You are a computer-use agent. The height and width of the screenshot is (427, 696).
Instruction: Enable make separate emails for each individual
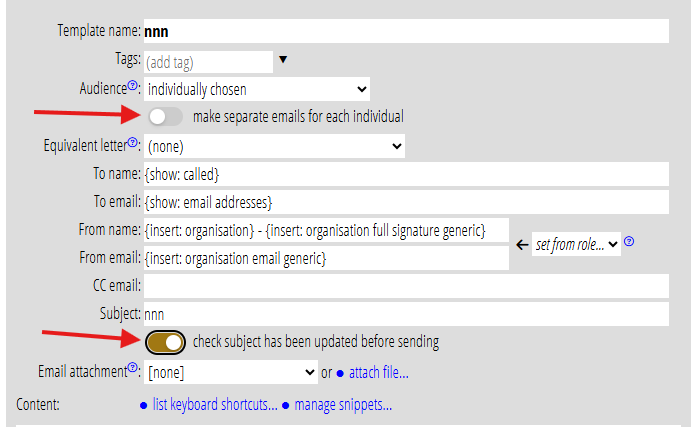coord(164,117)
